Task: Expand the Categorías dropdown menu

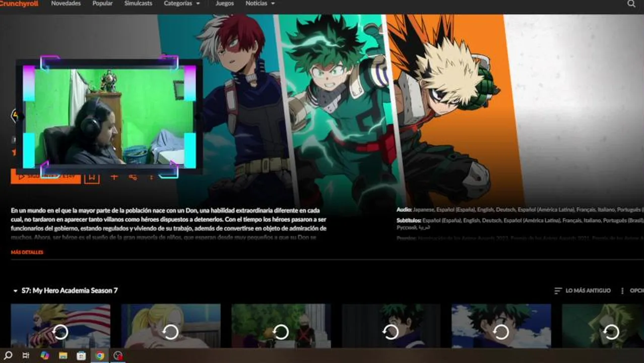Action: tap(181, 3)
